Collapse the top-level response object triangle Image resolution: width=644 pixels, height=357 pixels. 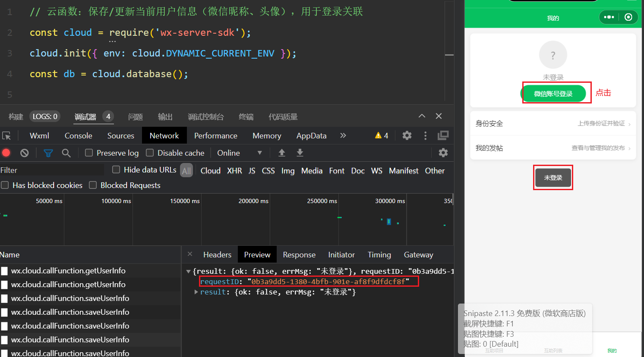188,271
